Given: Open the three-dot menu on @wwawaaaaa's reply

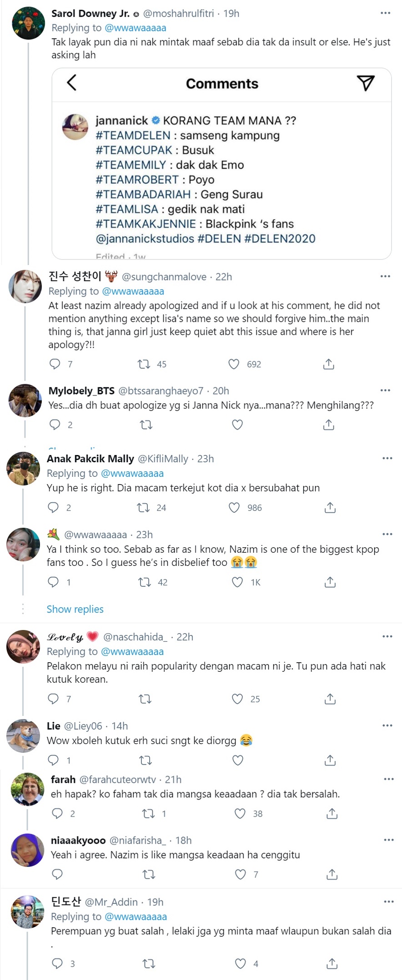Looking at the screenshot, I should [x=387, y=534].
